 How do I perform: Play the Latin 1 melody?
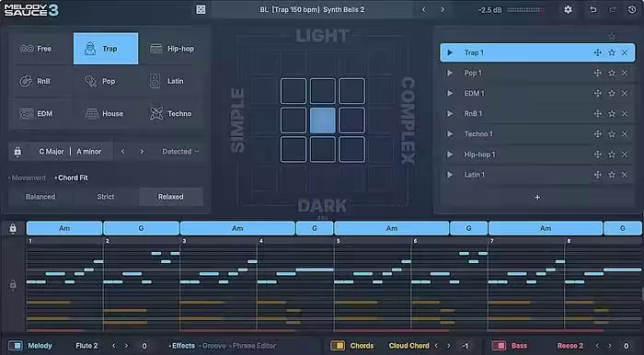(x=450, y=175)
